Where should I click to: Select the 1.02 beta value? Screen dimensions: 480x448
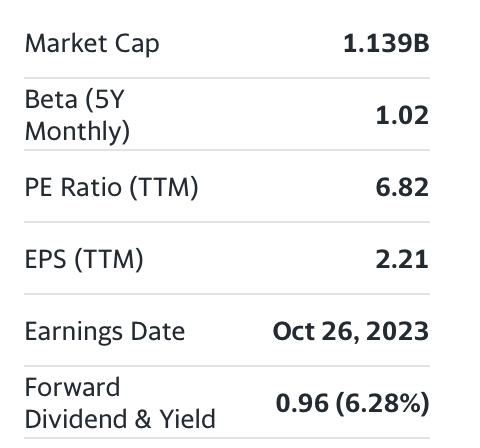pyautogui.click(x=402, y=116)
